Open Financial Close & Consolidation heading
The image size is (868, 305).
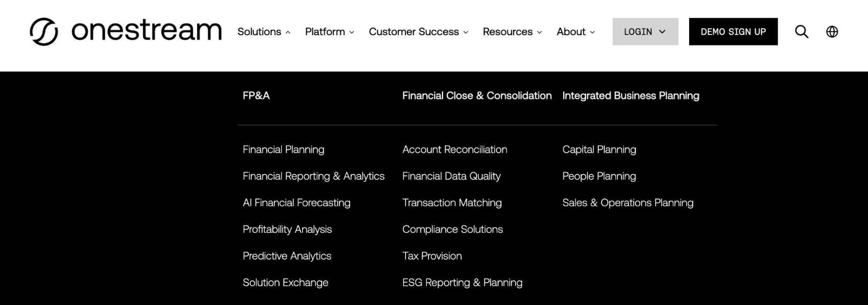pos(477,96)
